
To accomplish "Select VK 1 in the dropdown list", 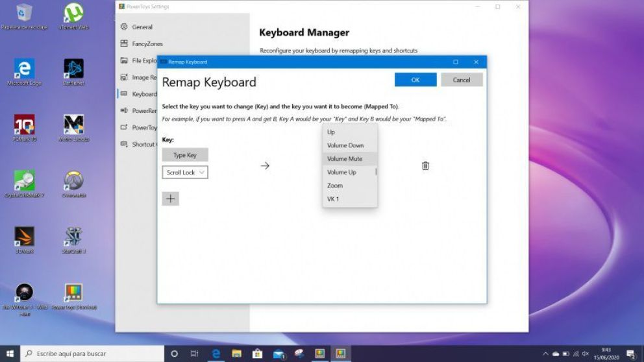I will pos(350,199).
